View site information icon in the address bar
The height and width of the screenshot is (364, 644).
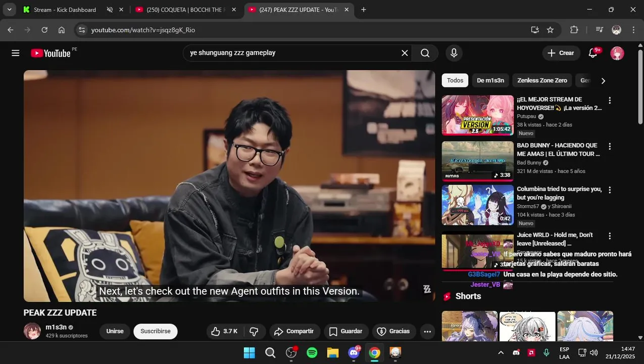tap(82, 30)
